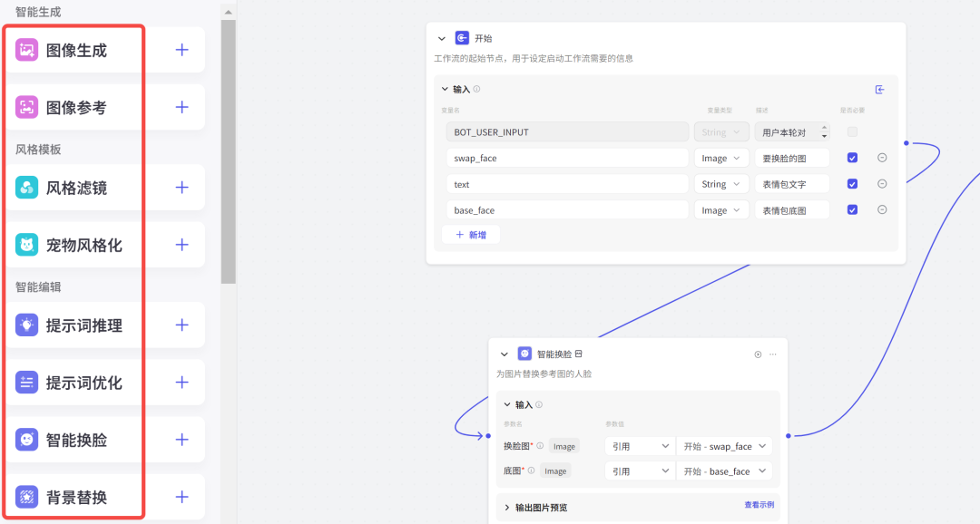Click the 智能换脸 node output connector dot
The height and width of the screenshot is (524, 980).
tap(789, 435)
